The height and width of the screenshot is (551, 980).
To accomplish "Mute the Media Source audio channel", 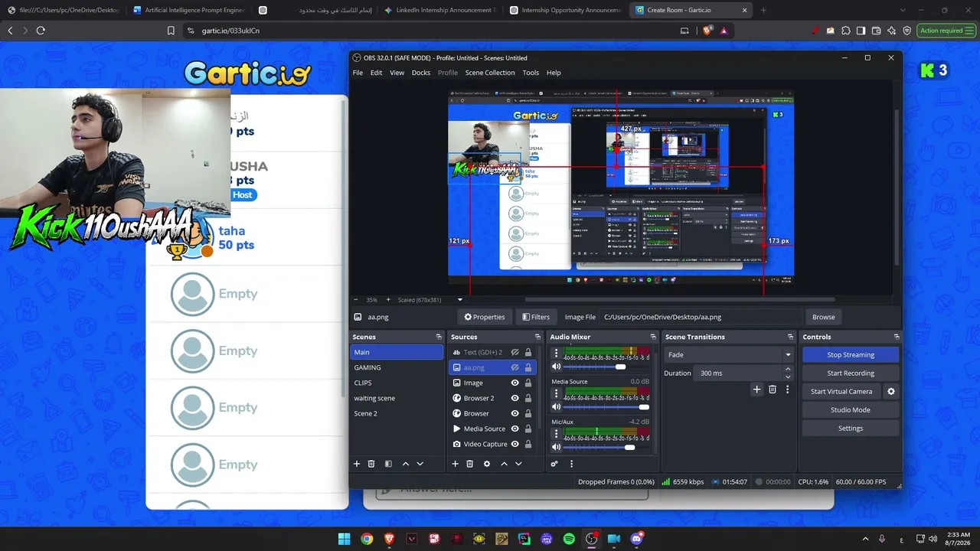I will pyautogui.click(x=557, y=407).
